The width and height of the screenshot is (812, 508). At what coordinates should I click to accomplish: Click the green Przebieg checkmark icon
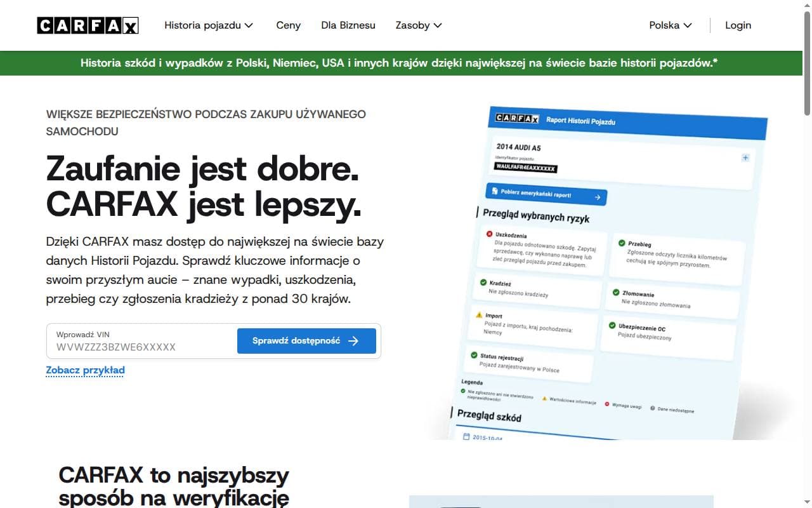click(x=621, y=242)
